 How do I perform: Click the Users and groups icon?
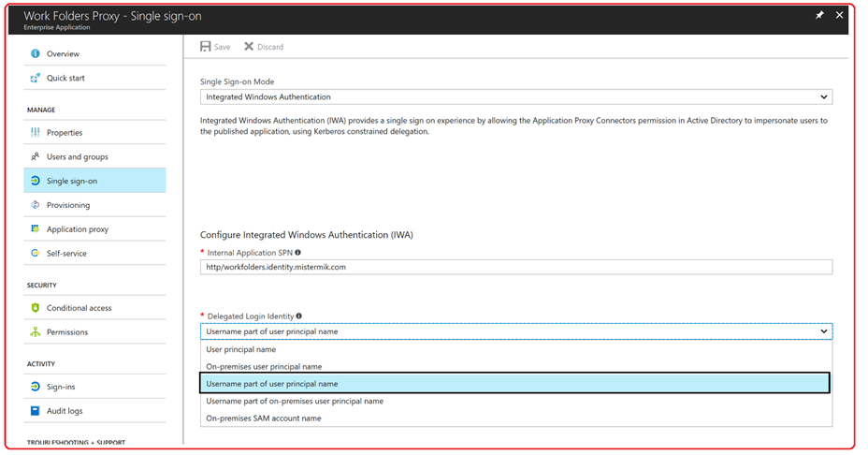36,157
